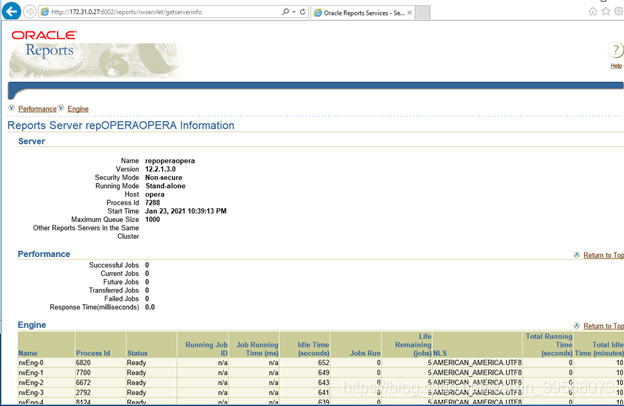Click the favorites star icon
Viewport: 624px width, 406px height.
click(606, 11)
